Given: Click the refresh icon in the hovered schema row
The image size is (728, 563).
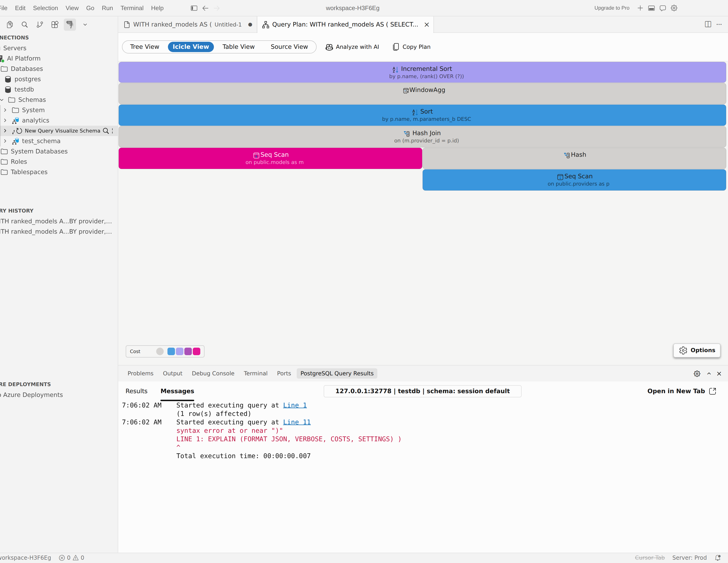Looking at the screenshot, I should (19, 131).
